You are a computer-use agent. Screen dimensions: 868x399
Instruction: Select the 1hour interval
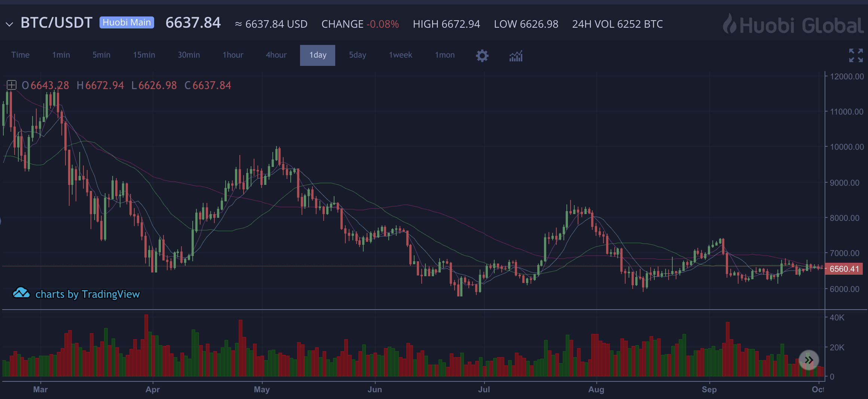click(x=233, y=55)
